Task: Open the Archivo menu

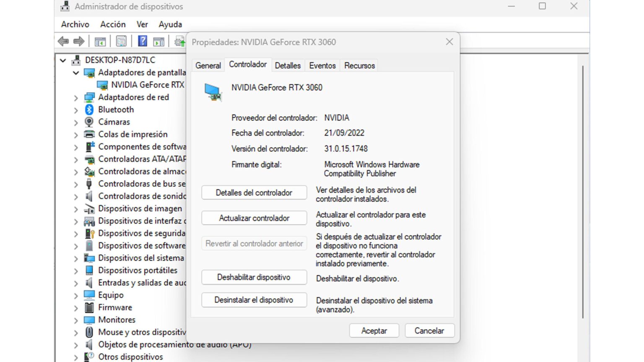Action: click(x=75, y=24)
